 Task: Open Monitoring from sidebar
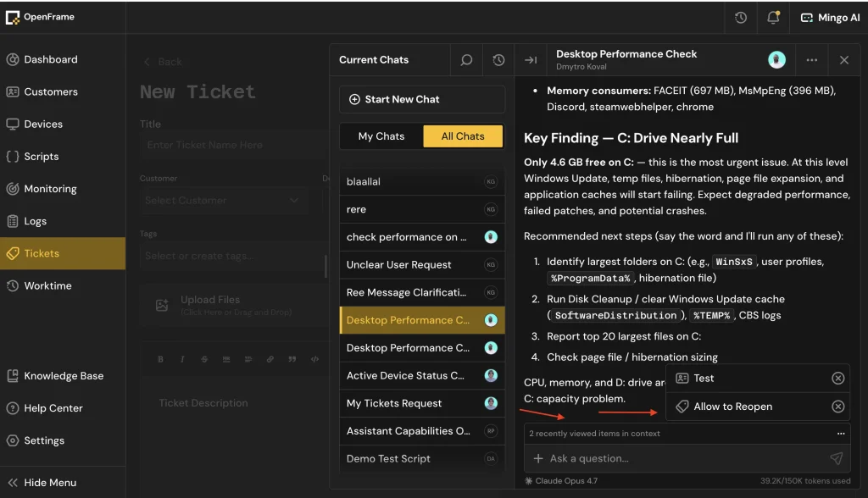[63, 189]
